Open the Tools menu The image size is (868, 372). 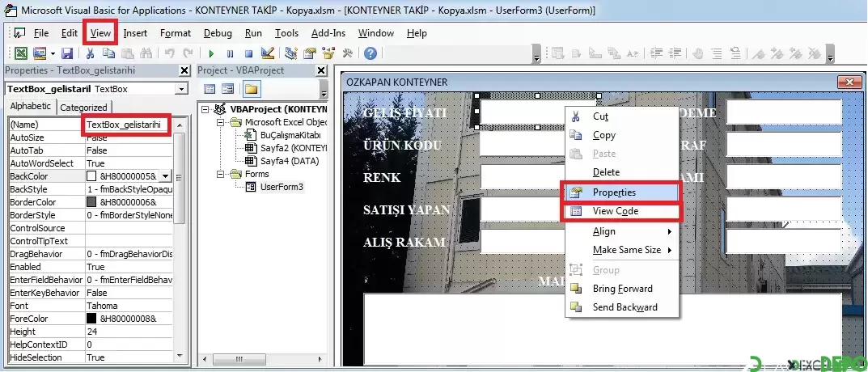(286, 33)
